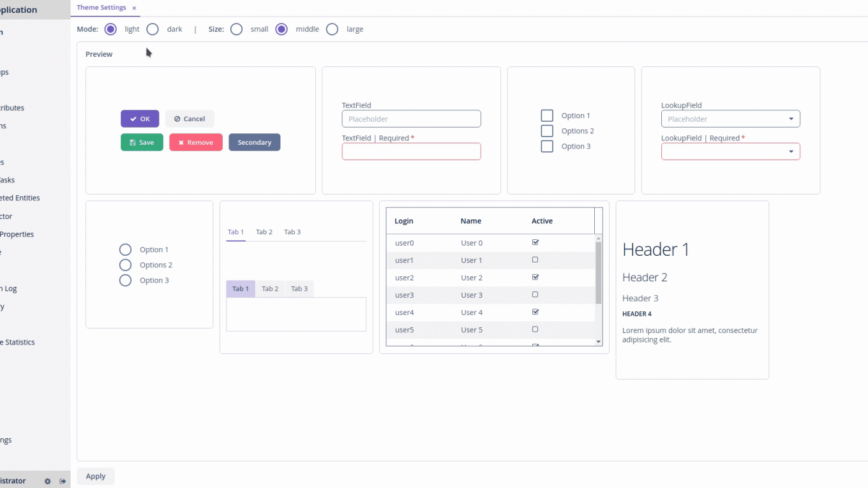This screenshot has width=868, height=488.
Task: Click the users table scroll-up arrow
Action: click(x=599, y=237)
